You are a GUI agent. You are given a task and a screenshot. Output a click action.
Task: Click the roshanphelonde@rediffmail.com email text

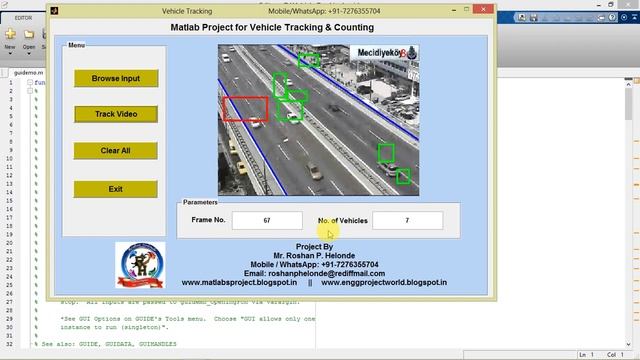[x=327, y=273]
